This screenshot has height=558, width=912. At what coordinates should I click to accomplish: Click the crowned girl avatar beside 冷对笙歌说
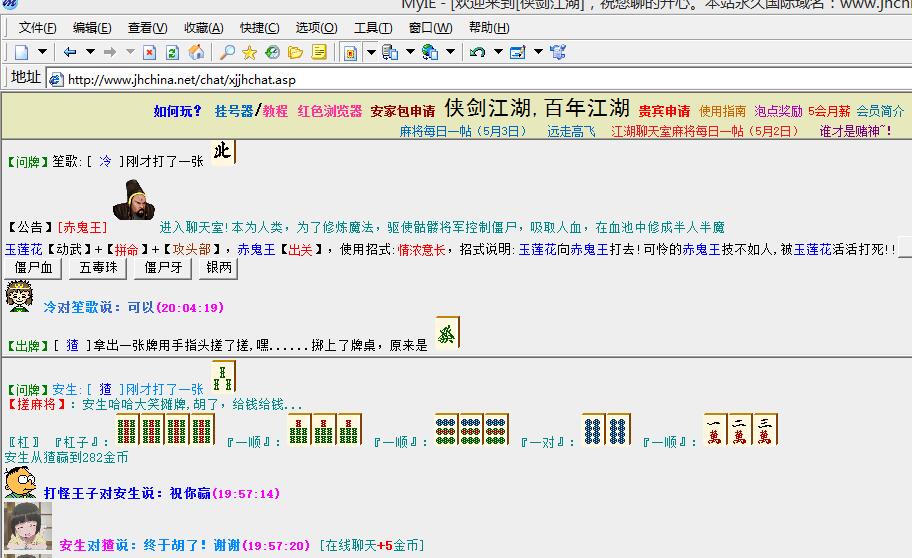point(19,296)
